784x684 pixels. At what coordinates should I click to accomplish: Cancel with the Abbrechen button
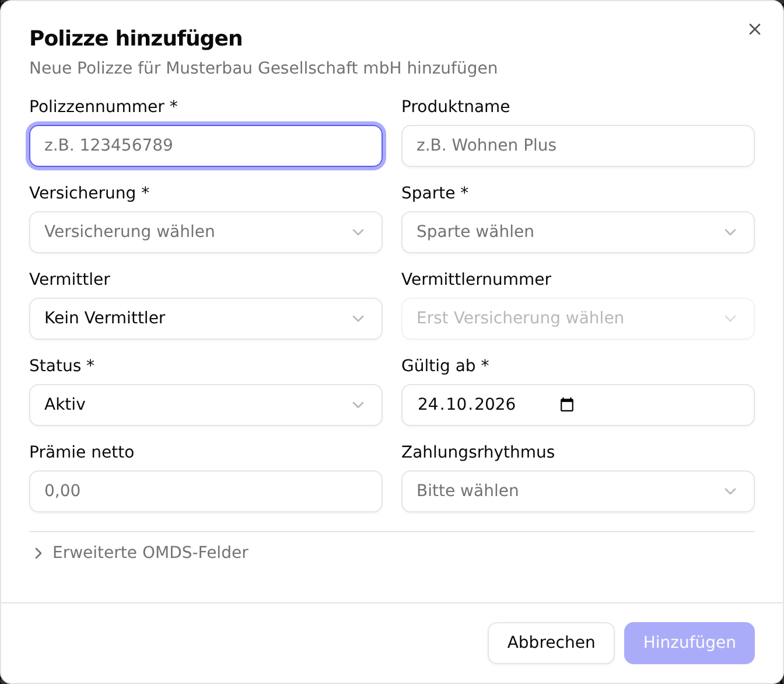(x=551, y=643)
